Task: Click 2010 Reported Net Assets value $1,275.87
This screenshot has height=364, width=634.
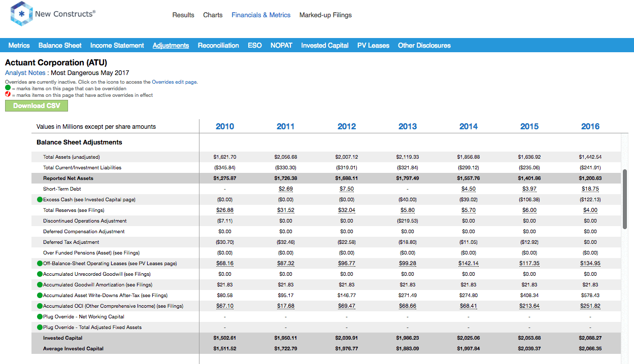Action: [x=225, y=178]
